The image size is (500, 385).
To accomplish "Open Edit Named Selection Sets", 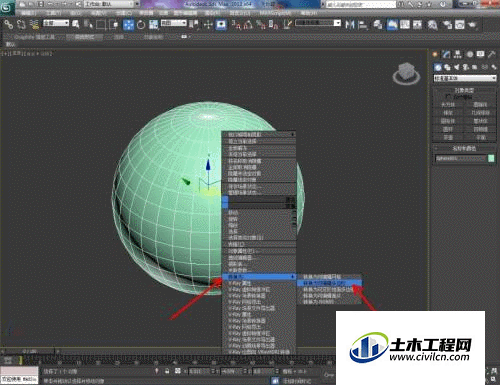I will click(287, 25).
